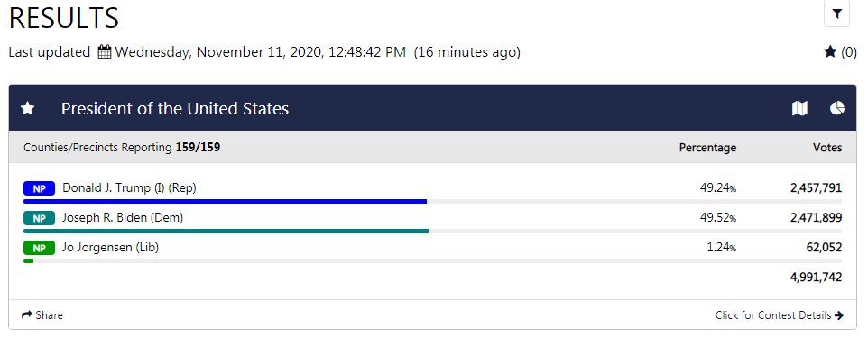The image size is (868, 337).
Task: Click the teal NP badge for Biden
Action: 39,218
